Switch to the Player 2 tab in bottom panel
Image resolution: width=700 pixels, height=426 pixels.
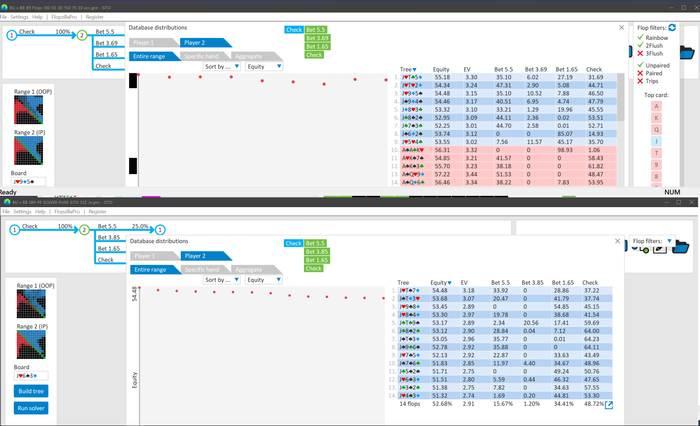204,256
